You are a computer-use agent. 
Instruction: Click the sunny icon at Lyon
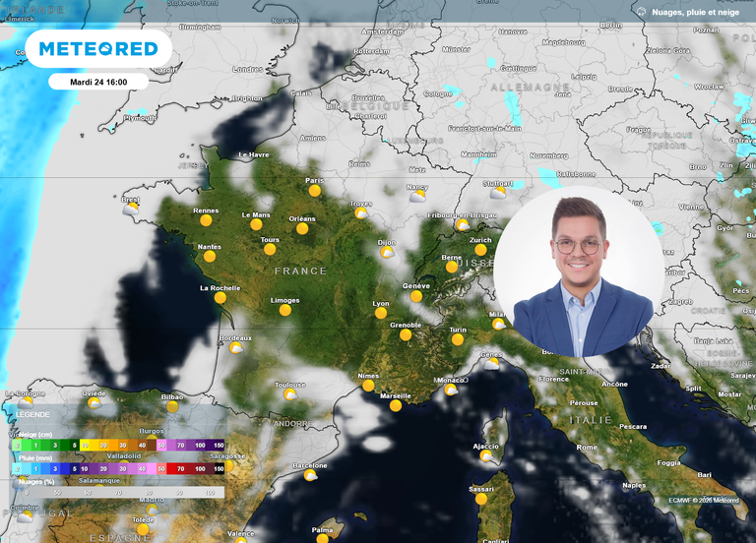pyautogui.click(x=381, y=315)
